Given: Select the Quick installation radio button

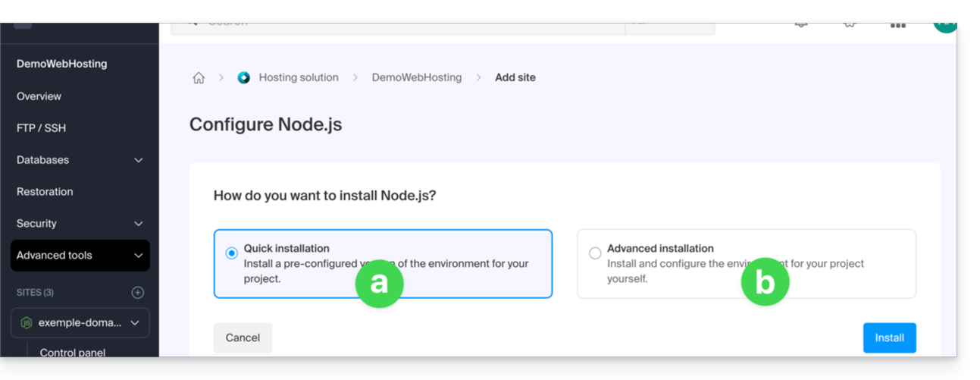Looking at the screenshot, I should (232, 253).
